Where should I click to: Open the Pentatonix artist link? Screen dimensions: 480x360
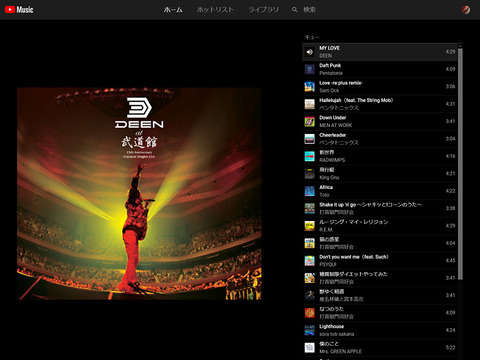coord(331,73)
